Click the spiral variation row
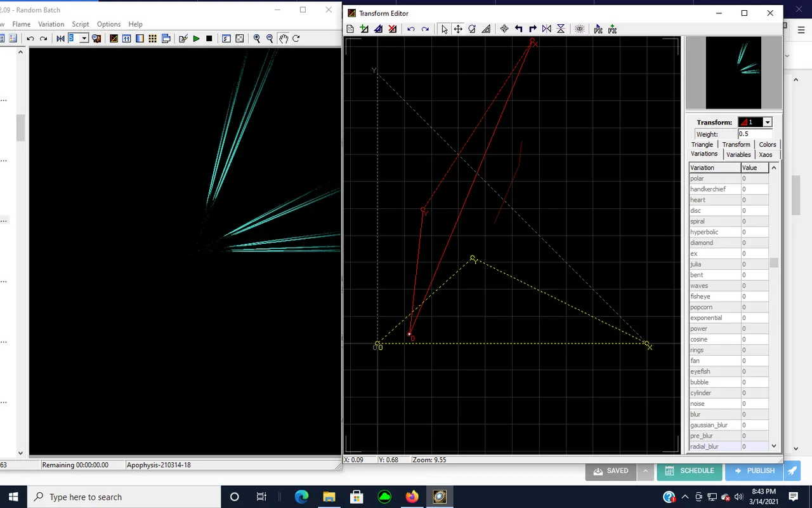 click(x=729, y=222)
